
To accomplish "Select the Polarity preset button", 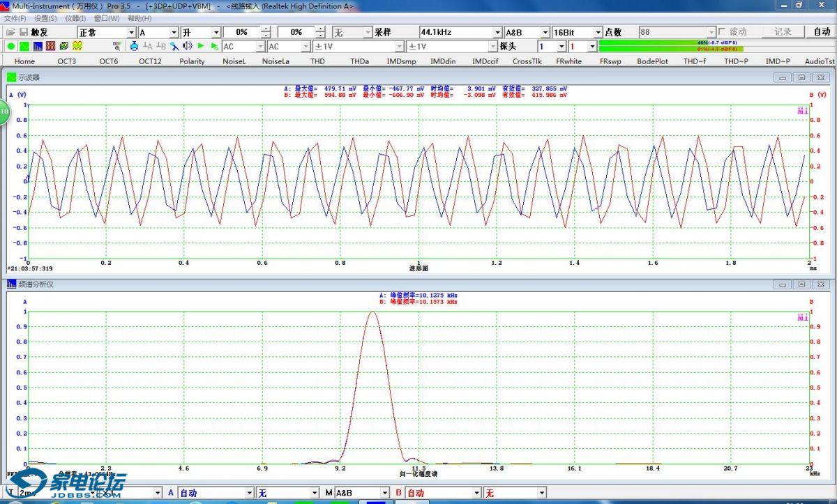I will tap(192, 61).
